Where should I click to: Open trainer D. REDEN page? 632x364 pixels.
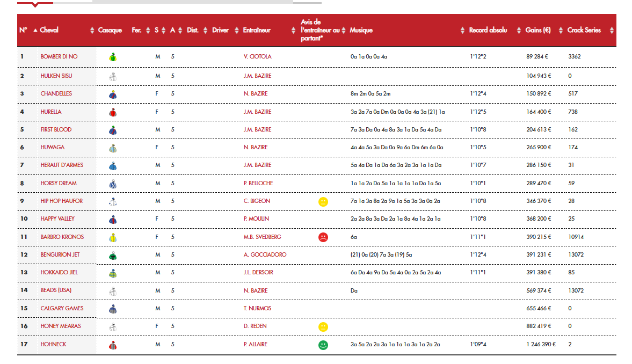pos(255,326)
